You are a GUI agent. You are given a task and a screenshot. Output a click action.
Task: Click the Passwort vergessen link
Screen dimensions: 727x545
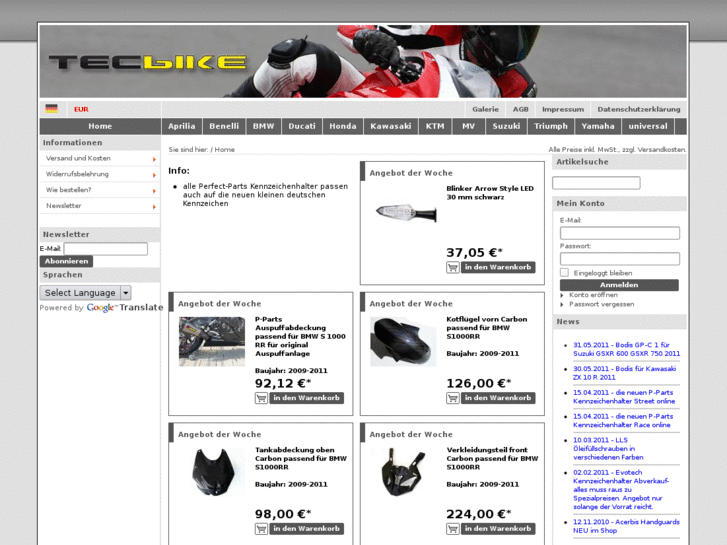point(601,304)
